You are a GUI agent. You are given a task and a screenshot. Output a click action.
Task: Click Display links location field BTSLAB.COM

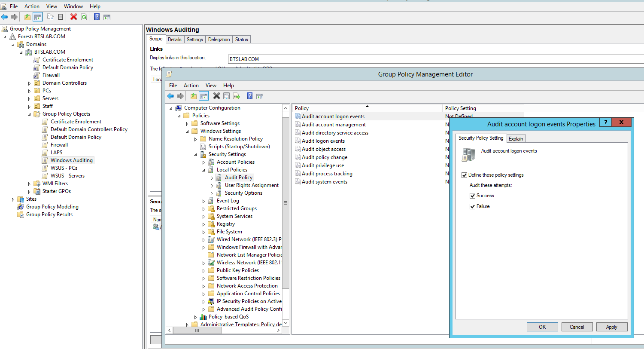coord(436,59)
